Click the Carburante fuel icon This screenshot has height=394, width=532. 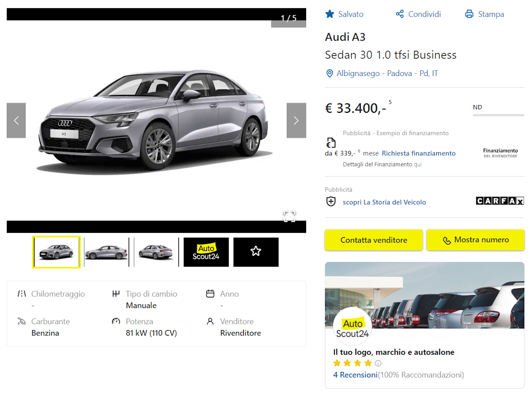22,321
